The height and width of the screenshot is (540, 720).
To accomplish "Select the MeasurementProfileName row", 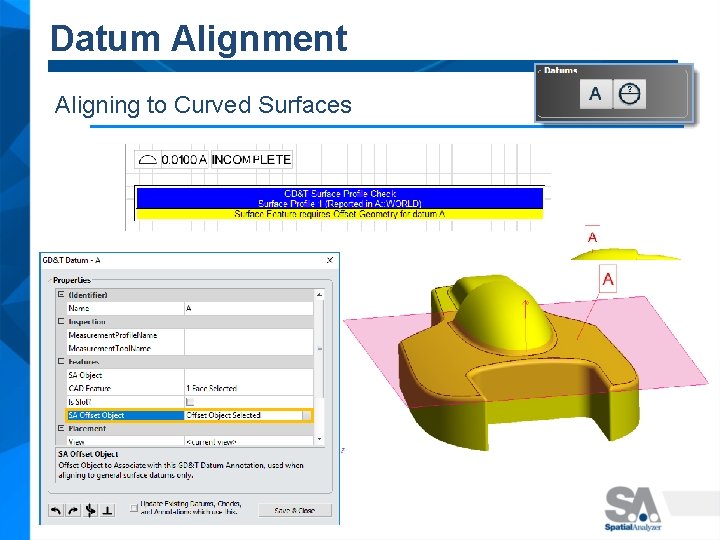I will click(x=190, y=335).
